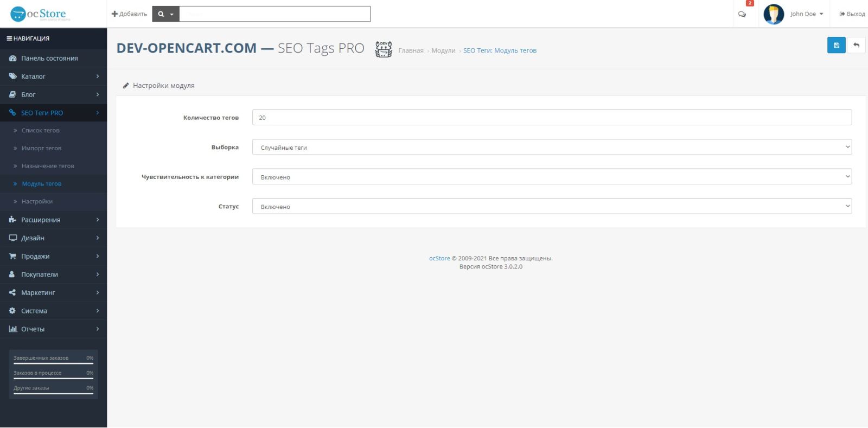Click Заказов в процессе progress bar
Viewport: 868px width, 428px height.
(53, 378)
